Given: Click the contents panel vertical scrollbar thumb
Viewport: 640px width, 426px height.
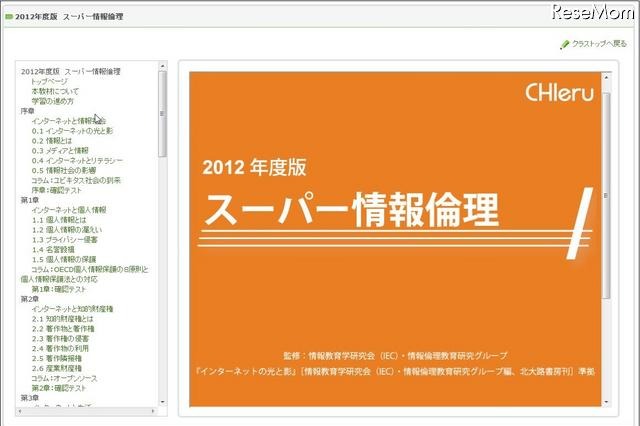Looking at the screenshot, I should [162, 114].
